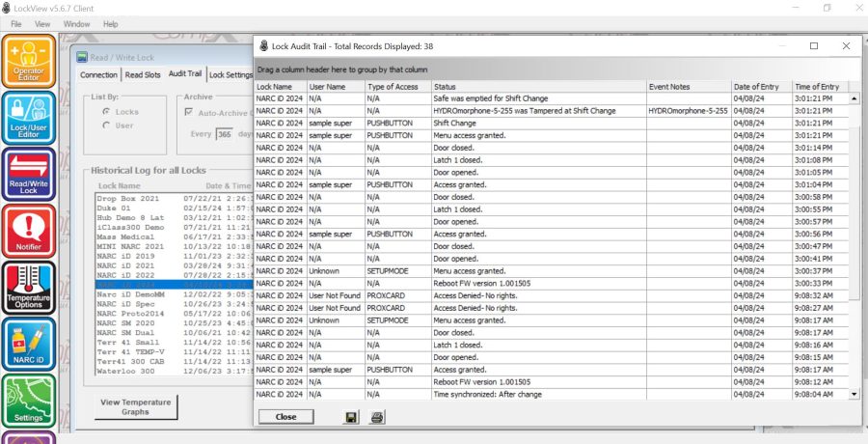Sort by the Lock Name column header
The width and height of the screenshot is (868, 444).
click(x=281, y=87)
